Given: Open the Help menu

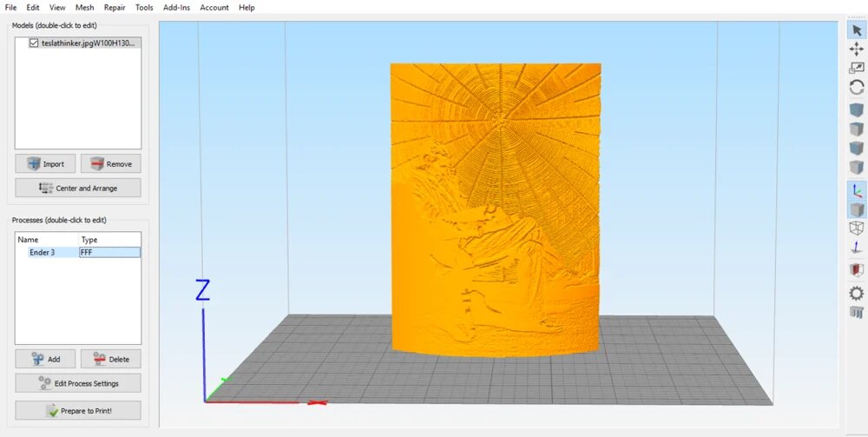Looking at the screenshot, I should pos(247,8).
